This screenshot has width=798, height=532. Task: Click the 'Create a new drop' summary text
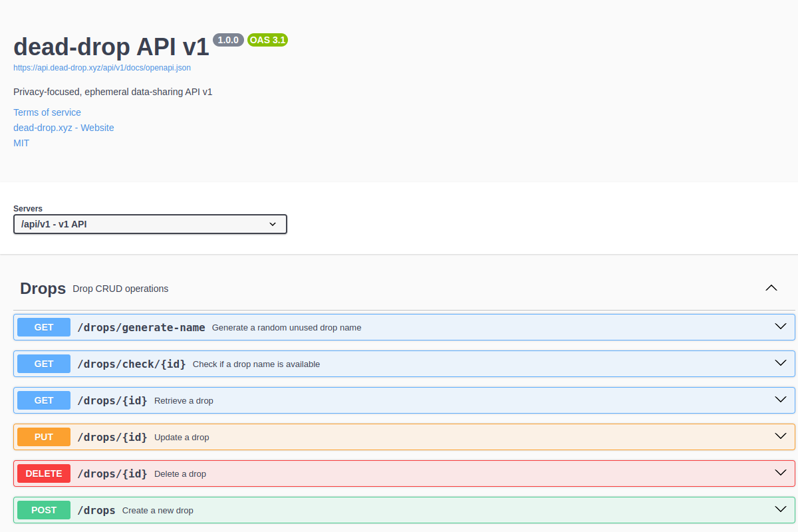point(158,511)
